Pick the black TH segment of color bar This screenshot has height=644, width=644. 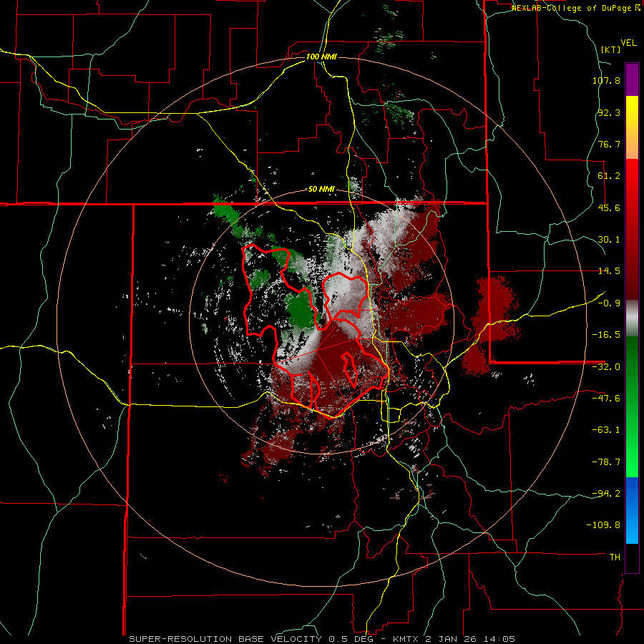632,557
